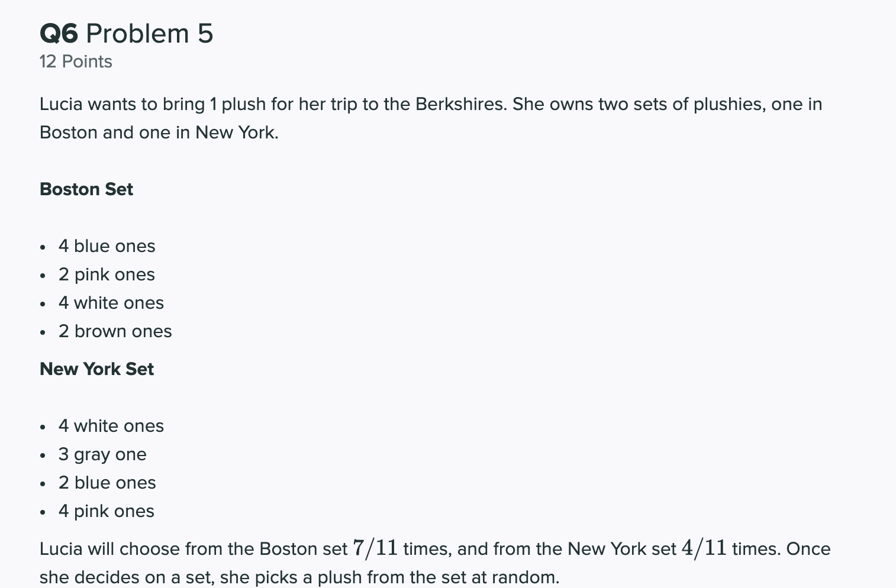
Task: Select "2 blue ones" in New York list
Action: pyautogui.click(x=107, y=483)
